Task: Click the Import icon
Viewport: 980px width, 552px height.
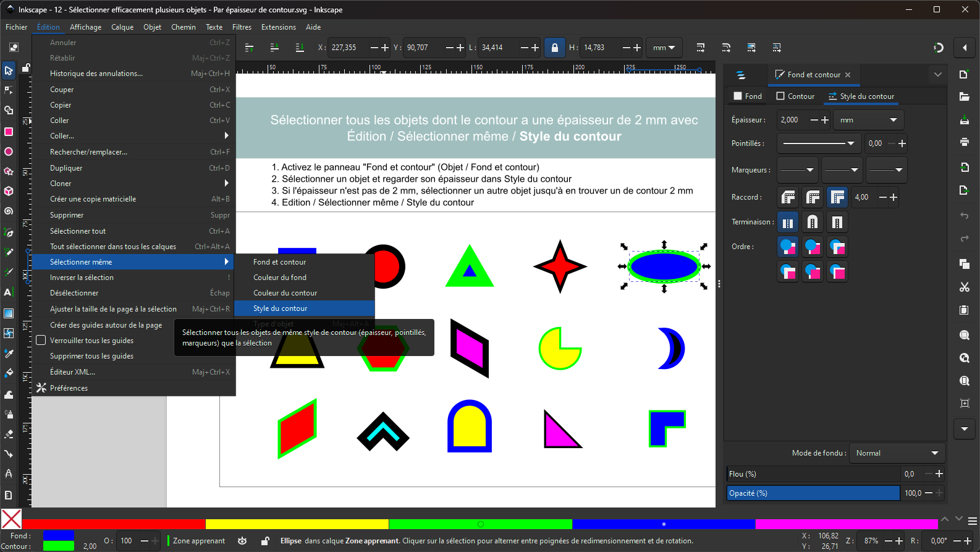Action: point(964,167)
